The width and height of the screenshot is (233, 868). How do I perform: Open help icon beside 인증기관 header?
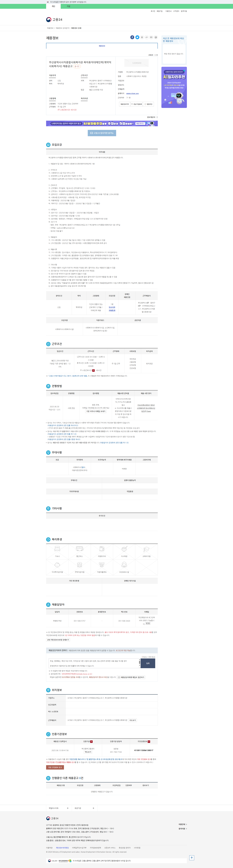coord(91,742)
